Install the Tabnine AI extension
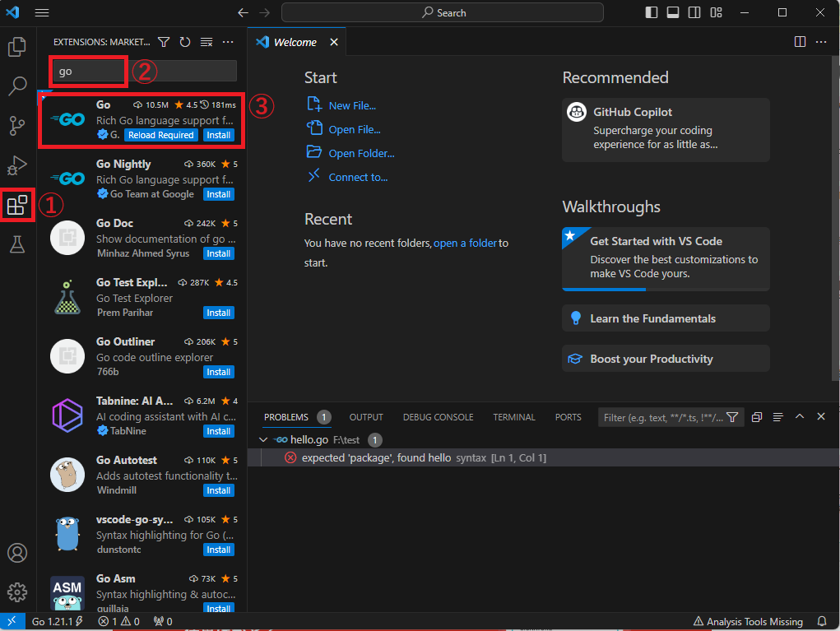The image size is (840, 631). click(219, 431)
